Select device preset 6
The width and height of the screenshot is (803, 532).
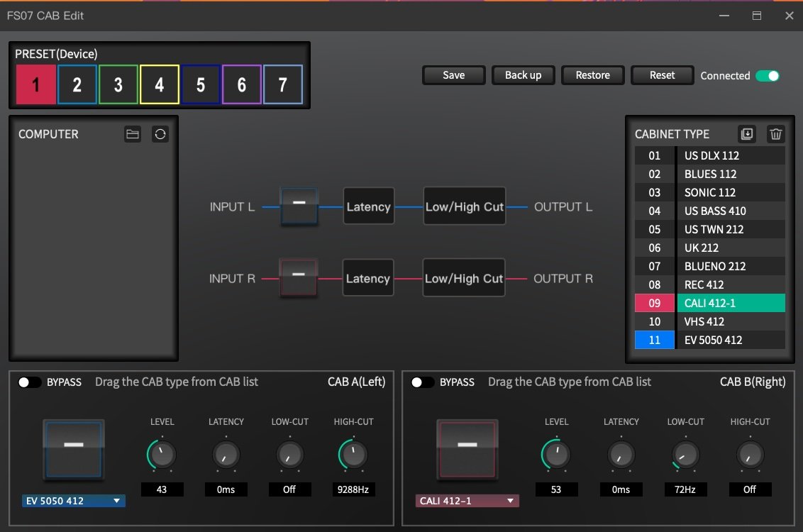point(242,84)
